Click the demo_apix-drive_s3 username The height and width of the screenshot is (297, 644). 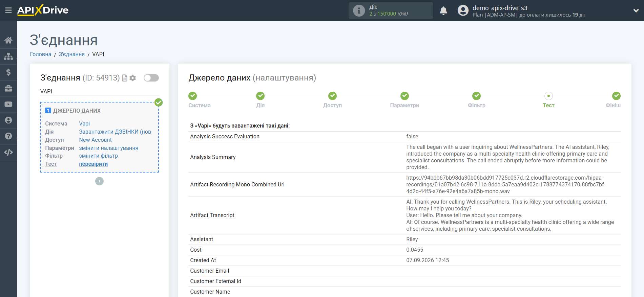pyautogui.click(x=500, y=8)
